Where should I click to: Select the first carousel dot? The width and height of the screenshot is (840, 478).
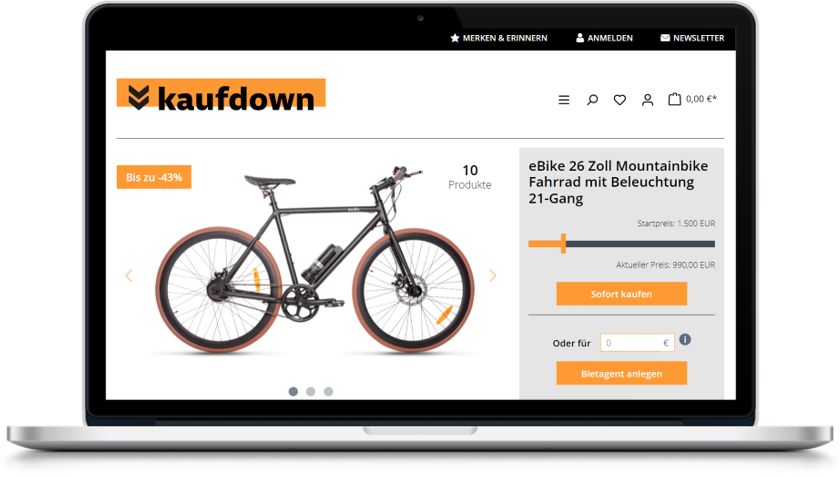click(293, 392)
